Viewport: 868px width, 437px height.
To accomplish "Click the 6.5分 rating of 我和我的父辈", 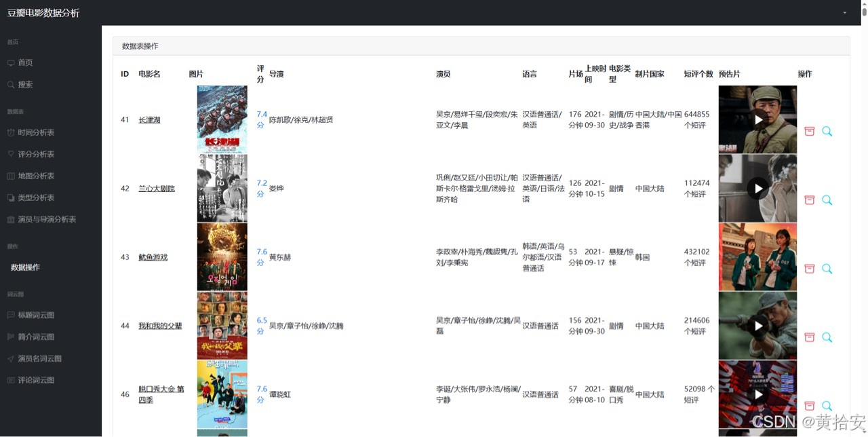I will (262, 326).
